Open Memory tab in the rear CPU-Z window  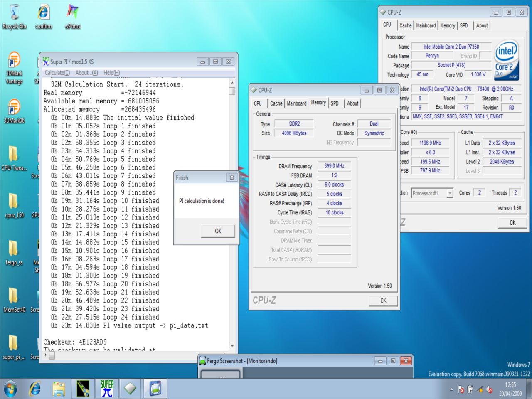pos(448,25)
